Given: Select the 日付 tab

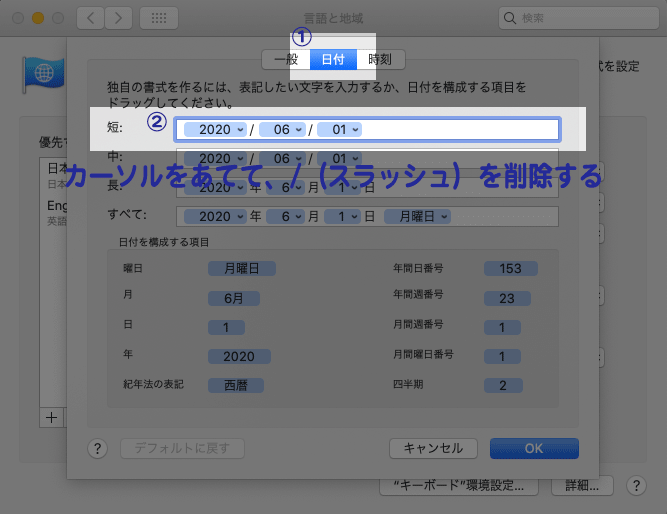Looking at the screenshot, I should 333,59.
